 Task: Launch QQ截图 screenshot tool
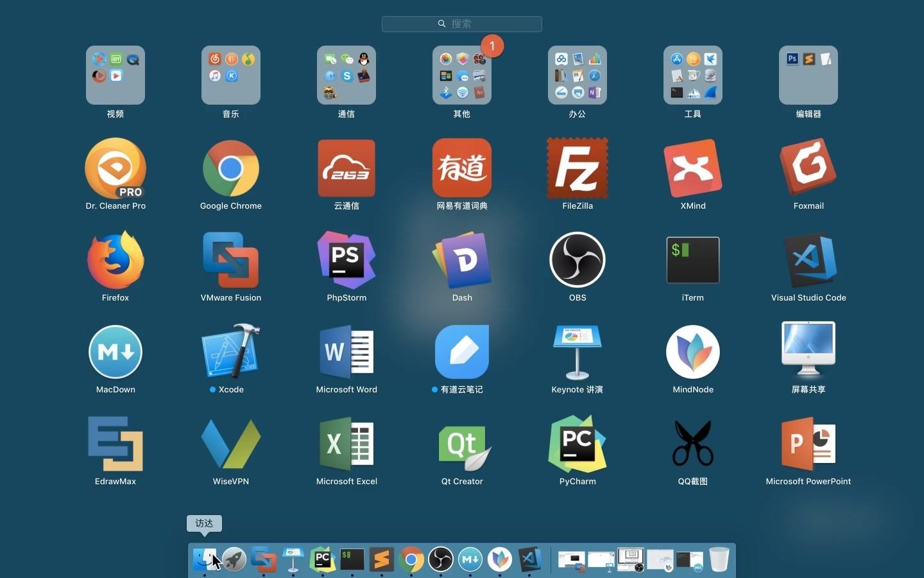[693, 444]
